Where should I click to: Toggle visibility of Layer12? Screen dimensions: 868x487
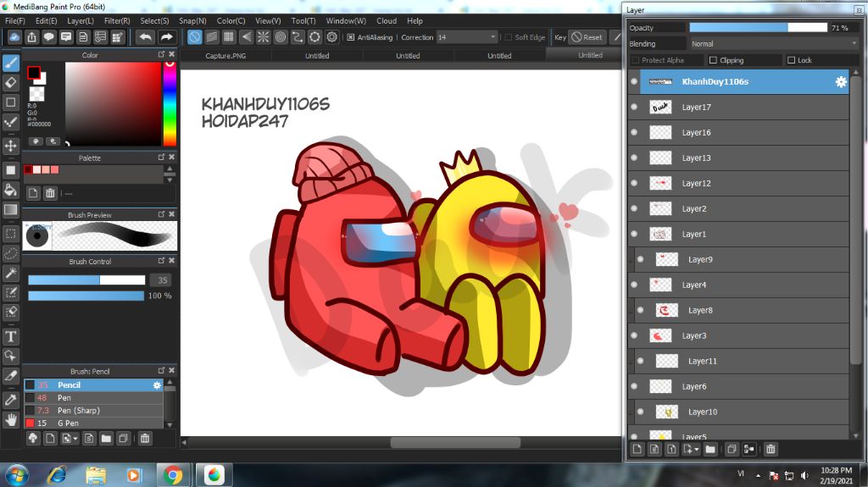634,183
